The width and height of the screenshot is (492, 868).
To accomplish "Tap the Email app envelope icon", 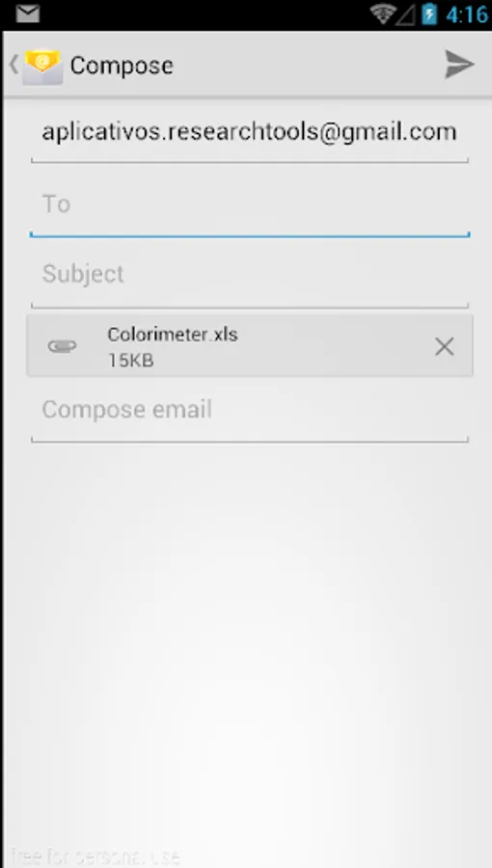I will tap(42, 67).
